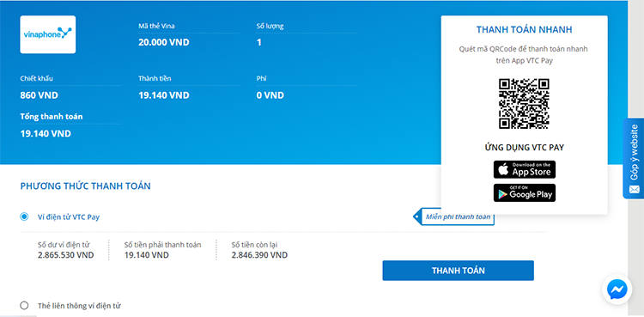Click the Ví điện tử VTC Pay label
Image resolution: width=644 pixels, height=317 pixels.
pos(69,217)
